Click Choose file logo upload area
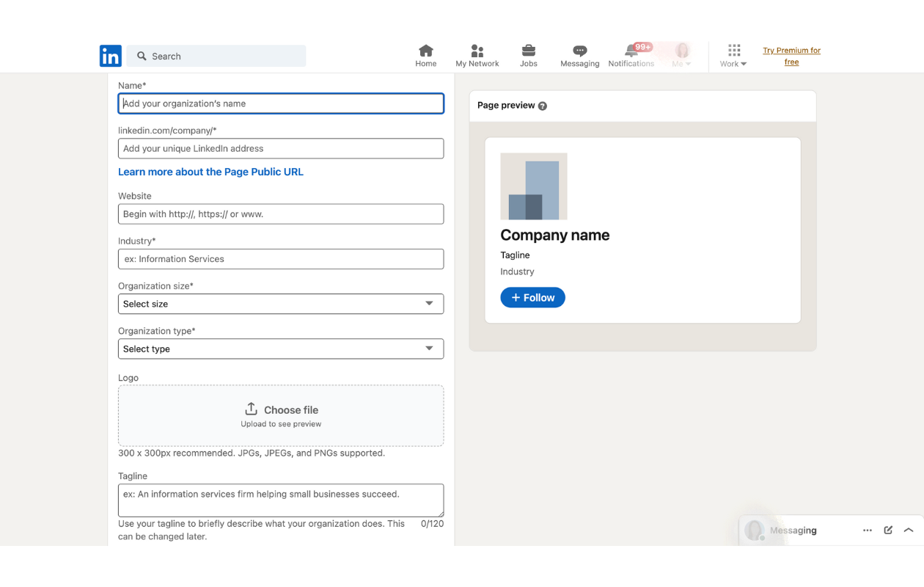Viewport: 924px width, 587px height. click(281, 415)
